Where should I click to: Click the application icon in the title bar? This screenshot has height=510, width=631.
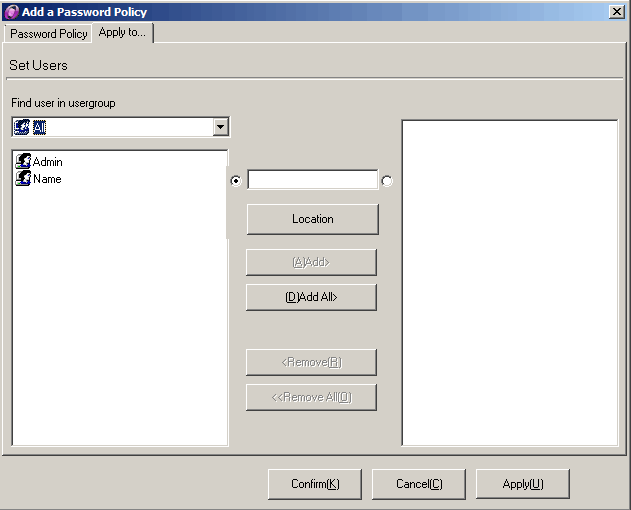tap(11, 11)
